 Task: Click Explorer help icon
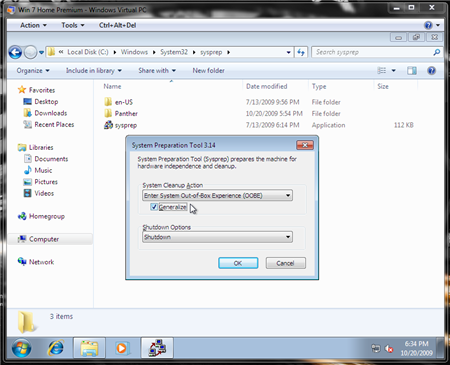431,70
